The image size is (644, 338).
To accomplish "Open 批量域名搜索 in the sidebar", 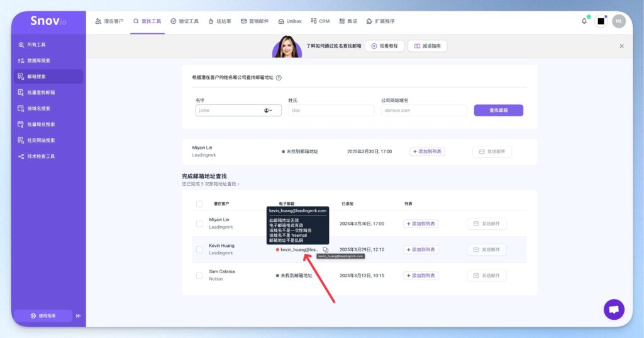I will click(48, 124).
